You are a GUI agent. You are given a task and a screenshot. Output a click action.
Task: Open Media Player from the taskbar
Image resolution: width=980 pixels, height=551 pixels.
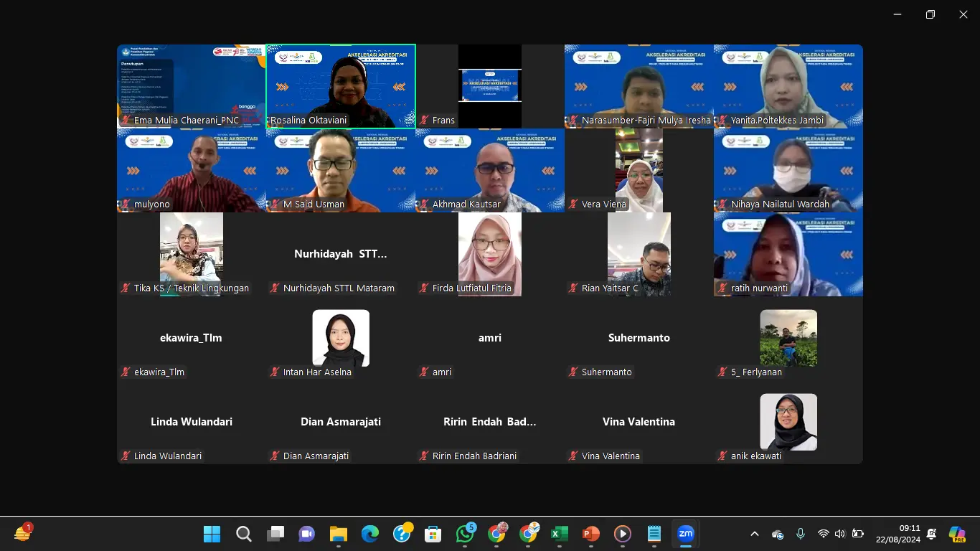tap(622, 534)
